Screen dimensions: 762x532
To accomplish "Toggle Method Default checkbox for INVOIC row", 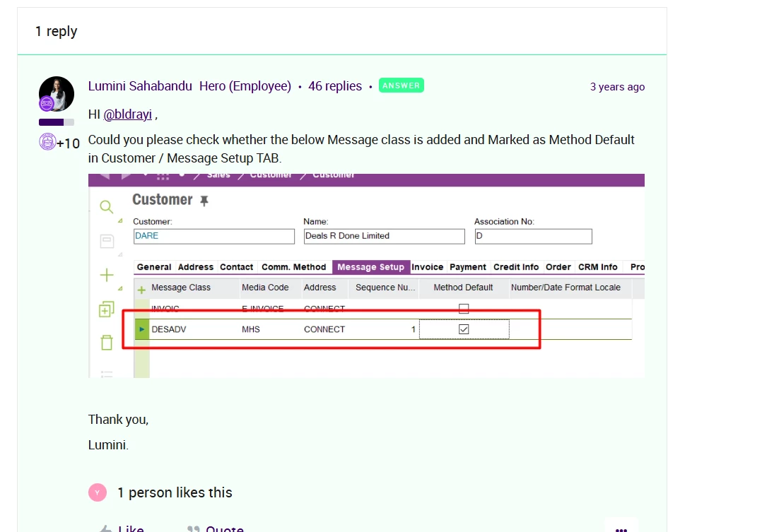I will (464, 309).
